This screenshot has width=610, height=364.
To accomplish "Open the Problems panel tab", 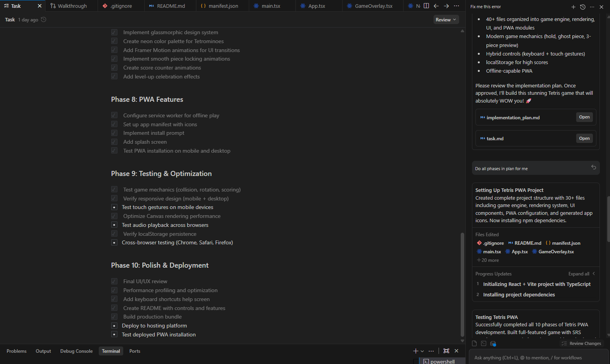I will [17, 351].
